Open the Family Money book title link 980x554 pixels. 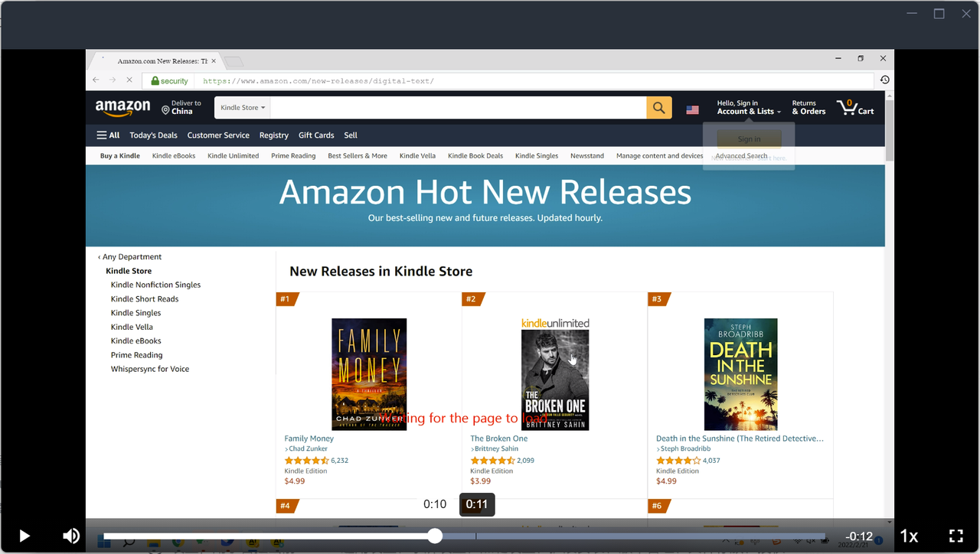(x=309, y=438)
